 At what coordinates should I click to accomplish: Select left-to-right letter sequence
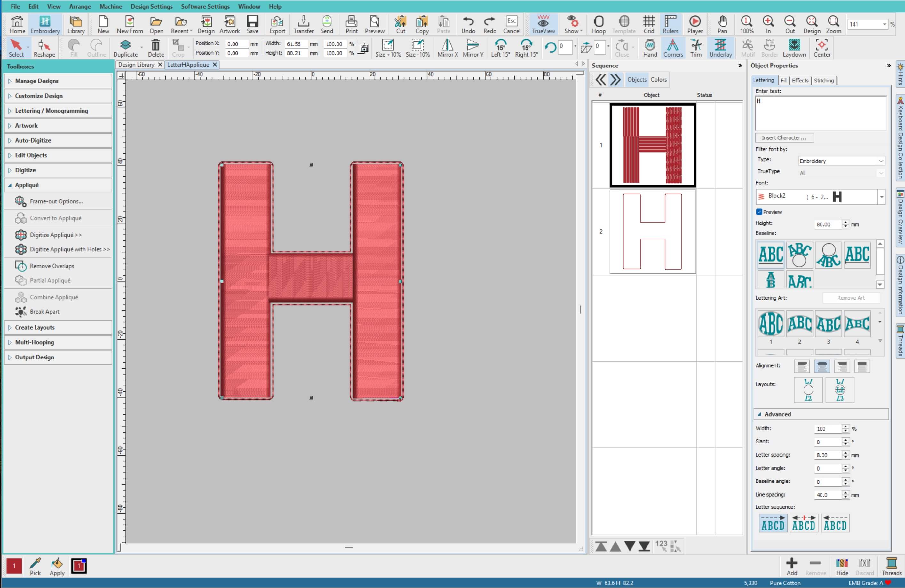(x=773, y=523)
